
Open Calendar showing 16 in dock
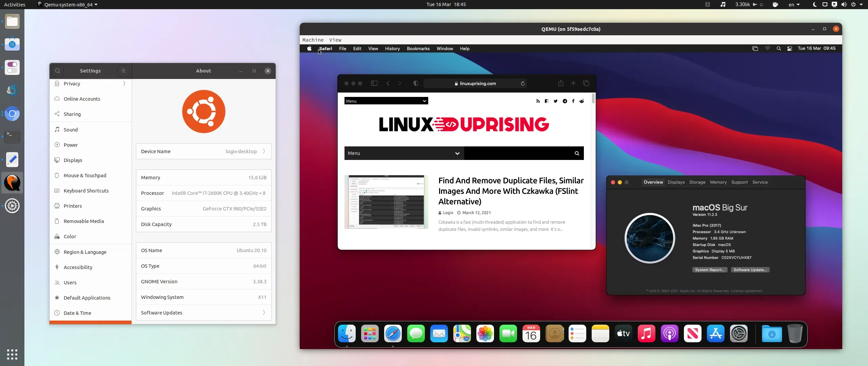[x=531, y=334]
